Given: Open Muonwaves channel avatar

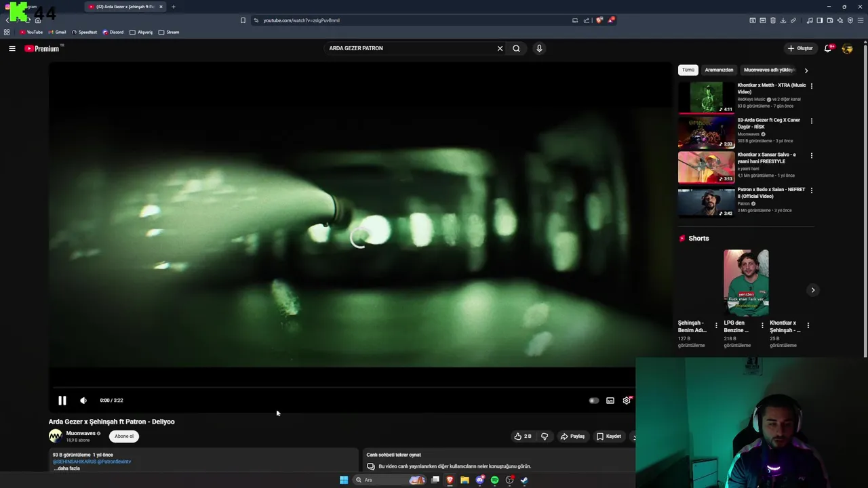Looking at the screenshot, I should [x=56, y=436].
